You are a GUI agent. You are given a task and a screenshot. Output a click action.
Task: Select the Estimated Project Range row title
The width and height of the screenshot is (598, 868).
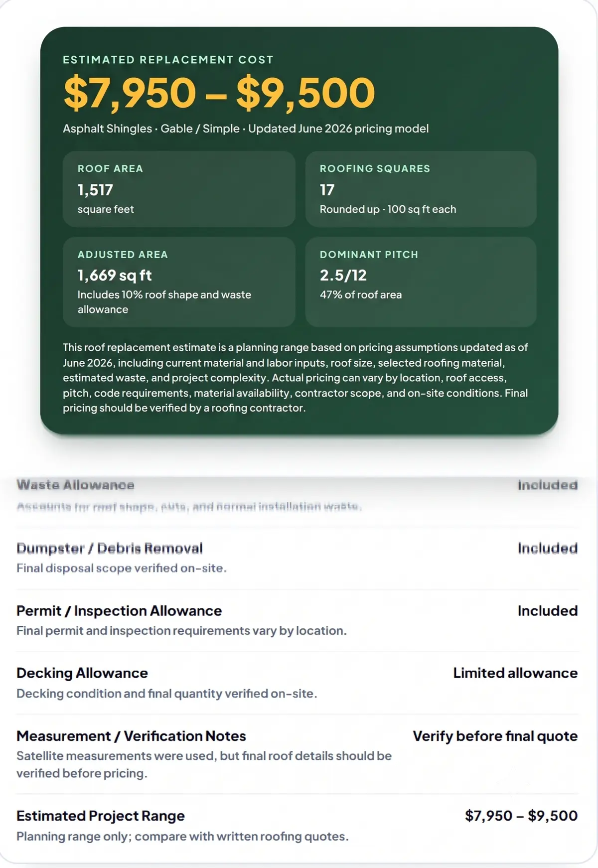click(101, 816)
